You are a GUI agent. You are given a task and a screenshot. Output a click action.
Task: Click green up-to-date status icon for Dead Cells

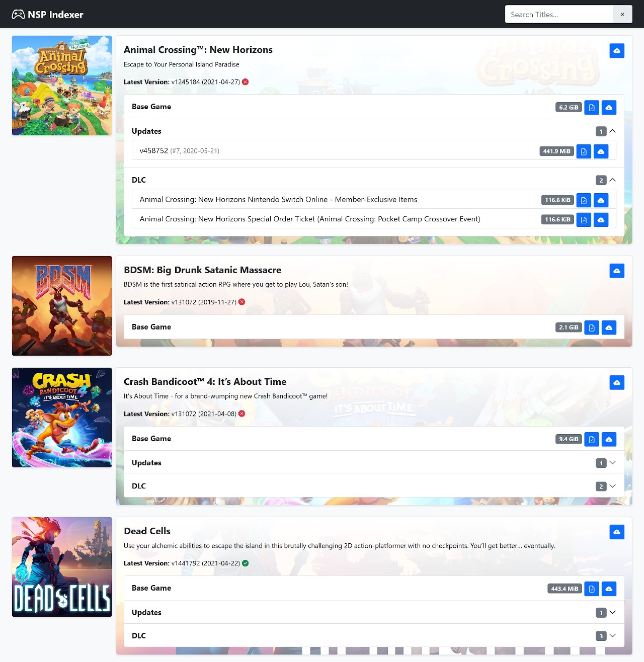(x=246, y=563)
